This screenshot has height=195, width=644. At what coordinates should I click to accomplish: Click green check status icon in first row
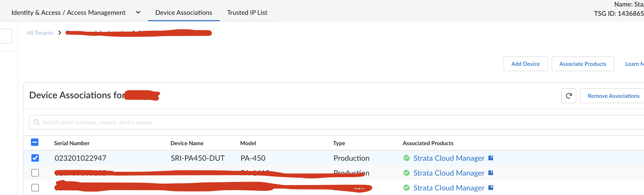tap(406, 158)
